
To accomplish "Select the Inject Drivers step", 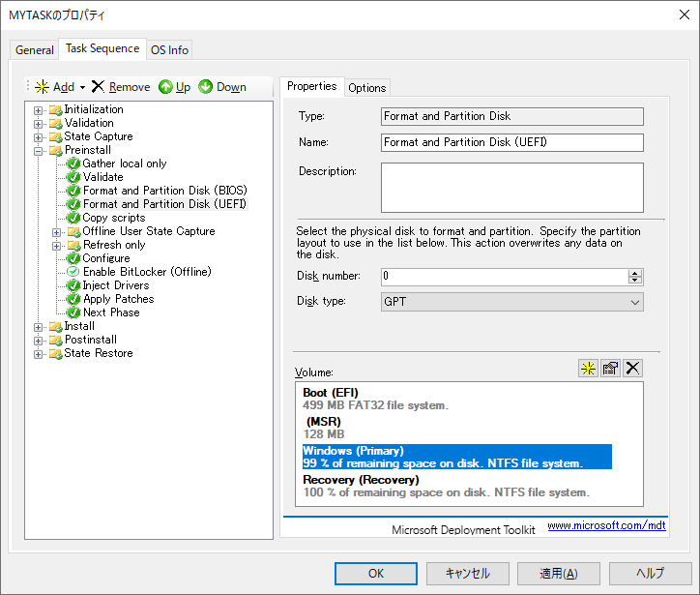I will (116, 285).
